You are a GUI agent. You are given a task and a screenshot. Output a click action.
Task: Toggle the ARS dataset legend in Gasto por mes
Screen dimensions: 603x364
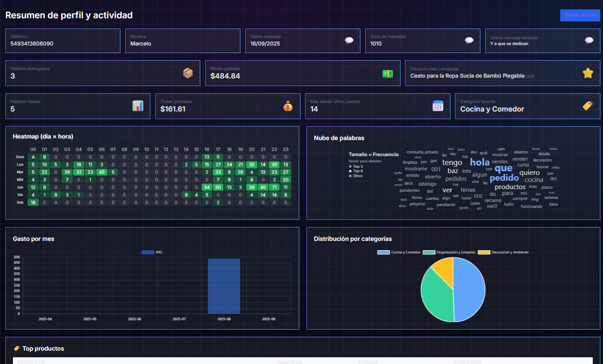pos(152,252)
